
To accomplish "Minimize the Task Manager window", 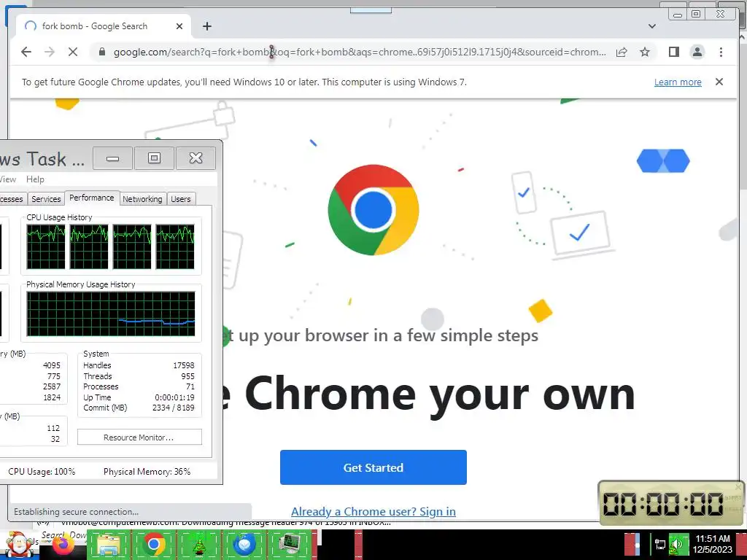I will coord(112,158).
